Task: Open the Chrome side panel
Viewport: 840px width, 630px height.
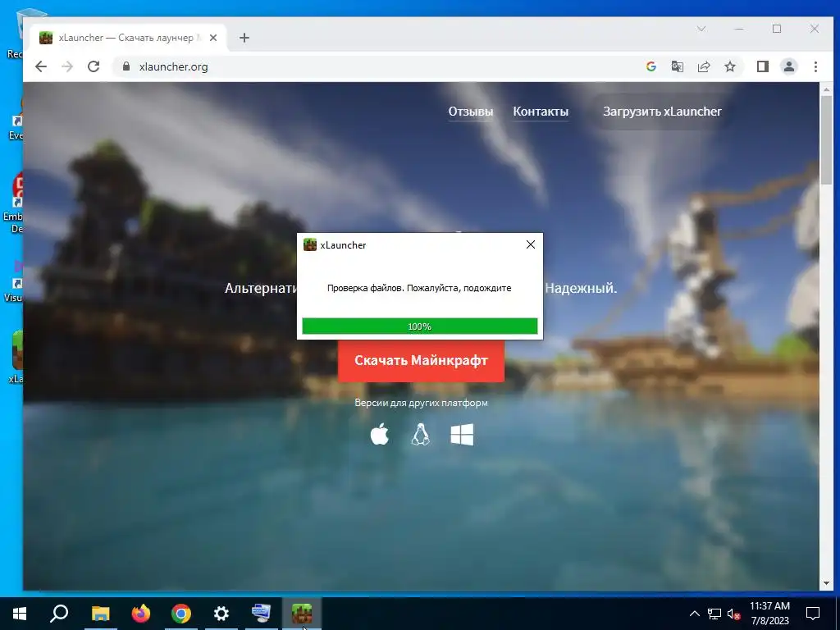Action: (x=762, y=66)
